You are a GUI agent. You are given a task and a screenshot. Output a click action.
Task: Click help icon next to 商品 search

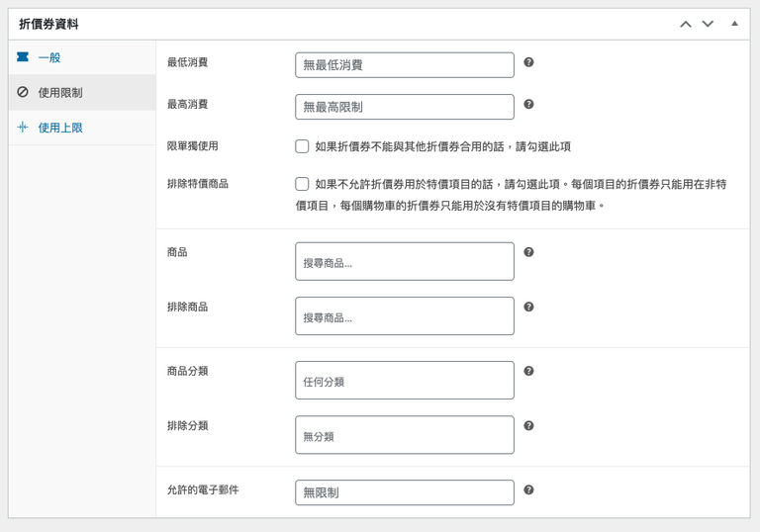pyautogui.click(x=528, y=252)
